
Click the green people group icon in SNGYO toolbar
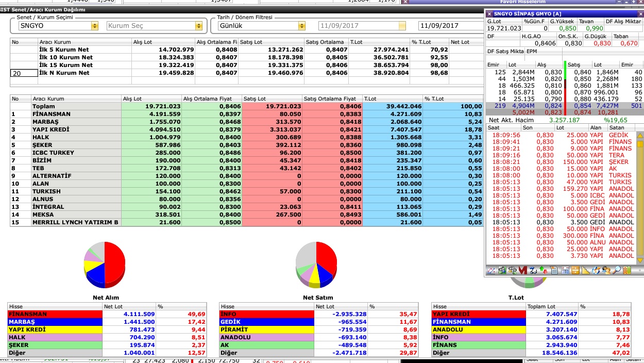502,270
